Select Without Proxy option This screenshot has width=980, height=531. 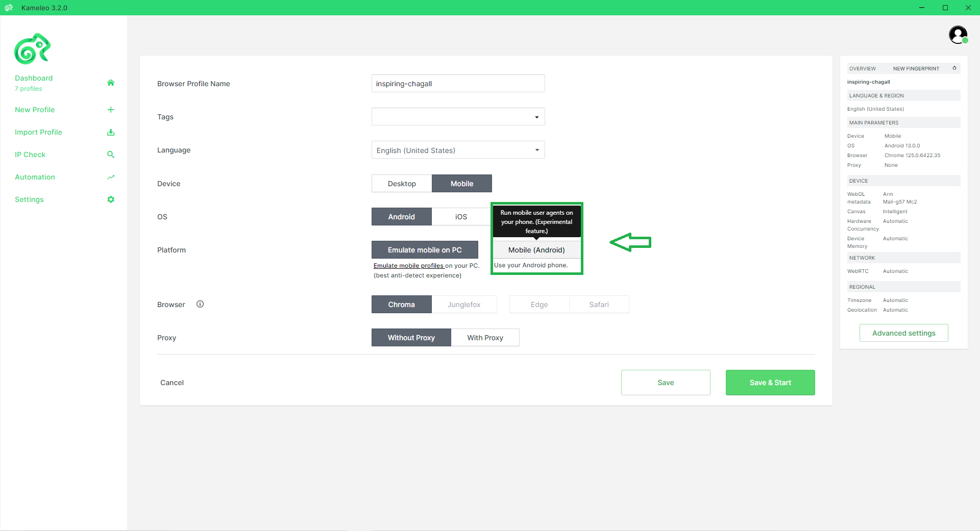coord(411,338)
